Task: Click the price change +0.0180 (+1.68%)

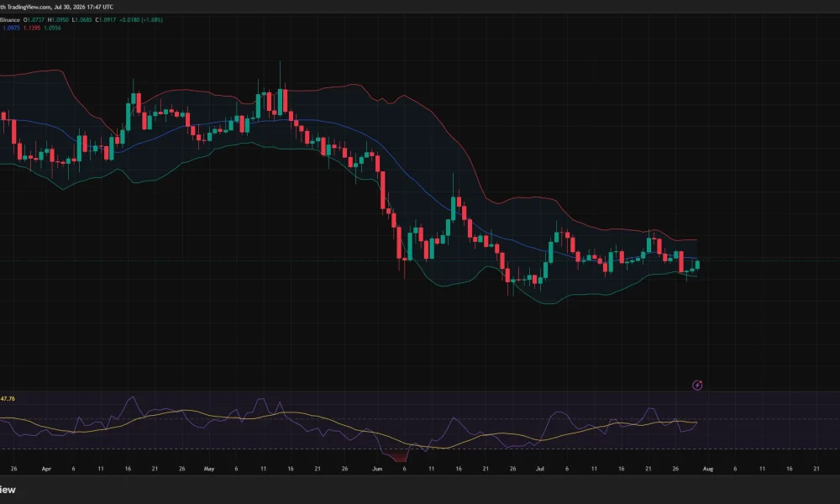Action: (x=141, y=20)
